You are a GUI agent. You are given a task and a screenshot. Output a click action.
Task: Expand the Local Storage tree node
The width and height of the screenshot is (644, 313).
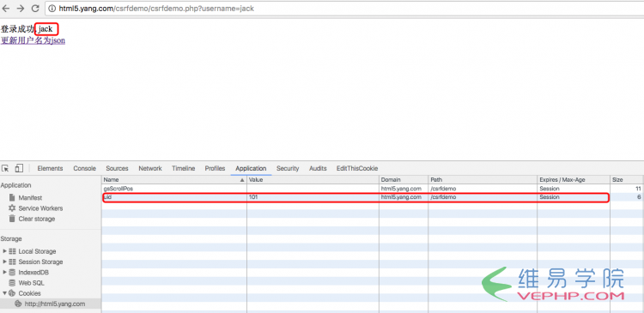[x=5, y=251]
